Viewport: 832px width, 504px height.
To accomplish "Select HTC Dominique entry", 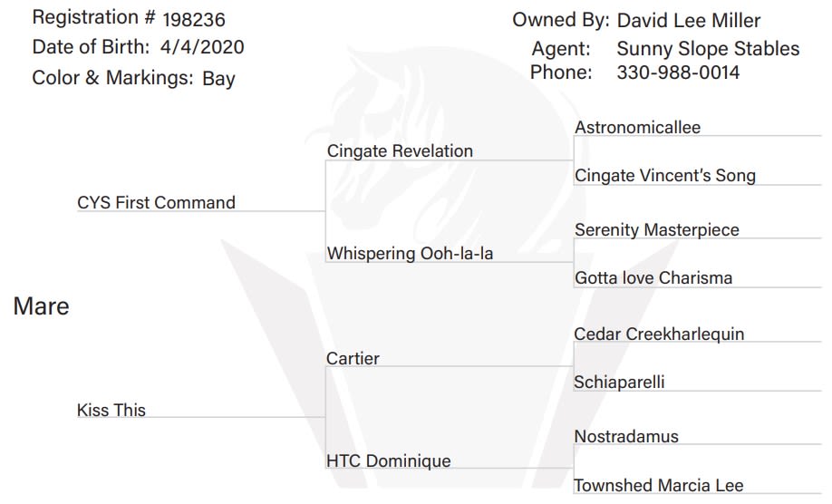I will pos(389,460).
